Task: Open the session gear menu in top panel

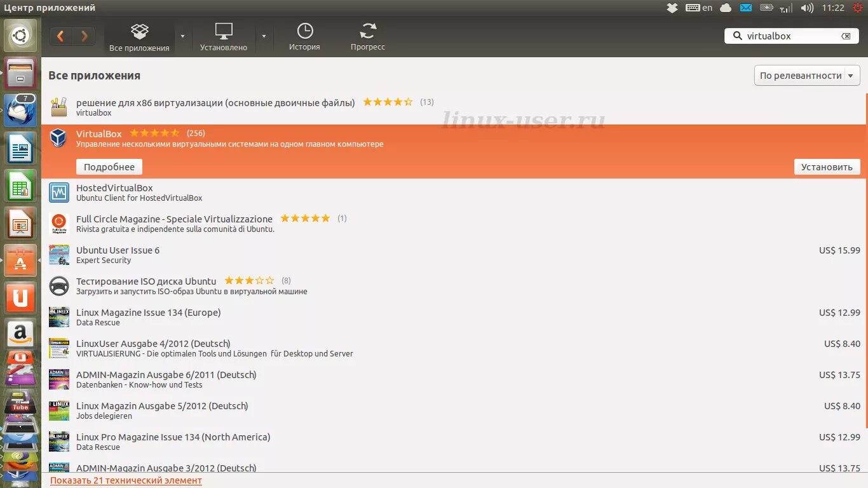Action: coord(858,8)
